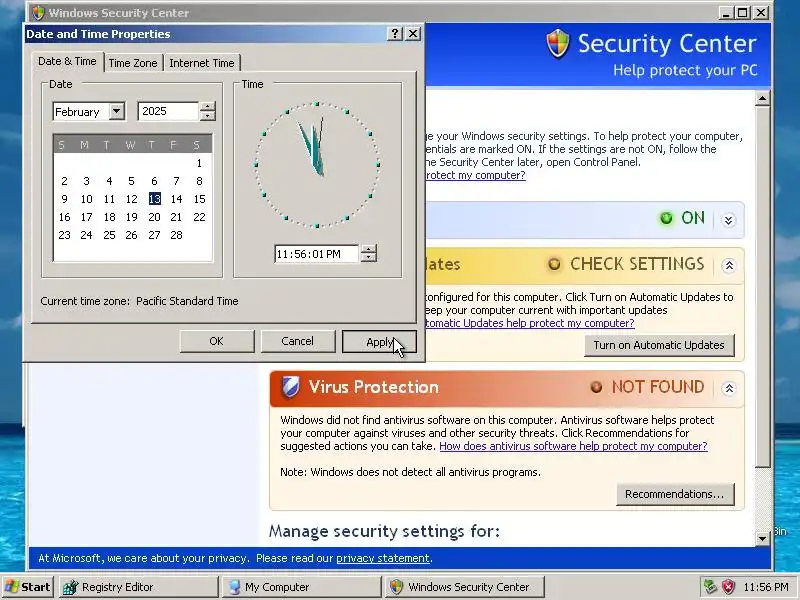
Task: Select February 5 on the calendar
Action: [131, 181]
